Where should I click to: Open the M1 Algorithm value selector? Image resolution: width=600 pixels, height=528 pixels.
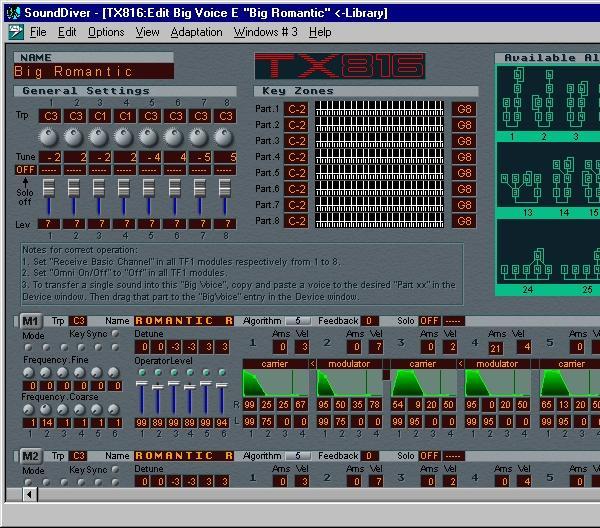click(x=298, y=321)
